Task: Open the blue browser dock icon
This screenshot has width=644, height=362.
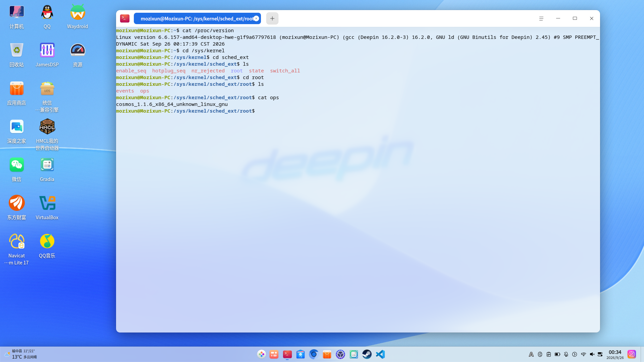Action: [314, 354]
